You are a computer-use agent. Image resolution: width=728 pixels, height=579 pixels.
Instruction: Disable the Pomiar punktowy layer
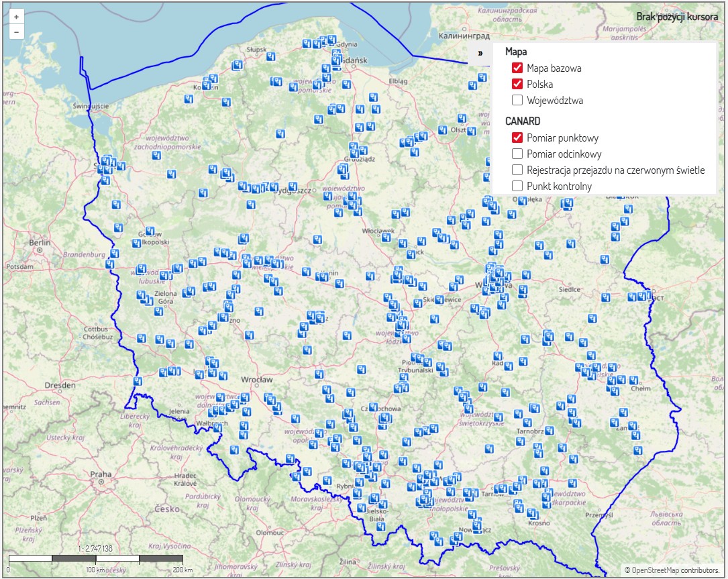pyautogui.click(x=517, y=138)
